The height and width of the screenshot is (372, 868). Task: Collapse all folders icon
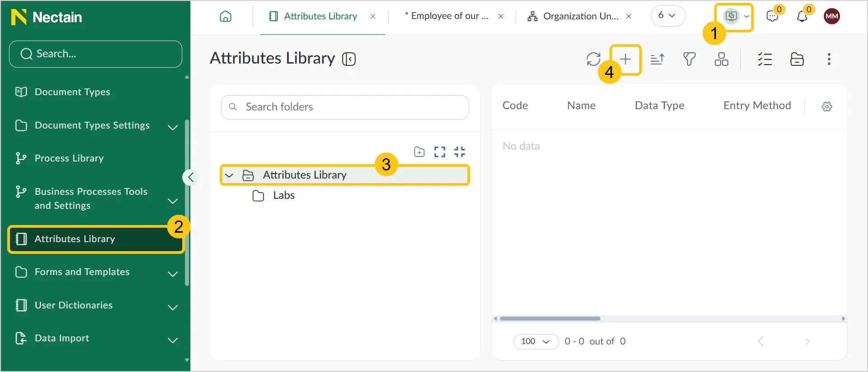pos(460,152)
